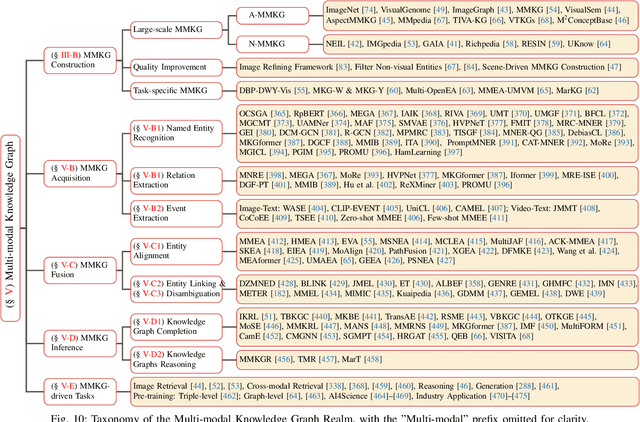Expand the Large-scale MMKG branch
Image resolution: width=640 pixels, height=422 pixels.
(x=166, y=30)
